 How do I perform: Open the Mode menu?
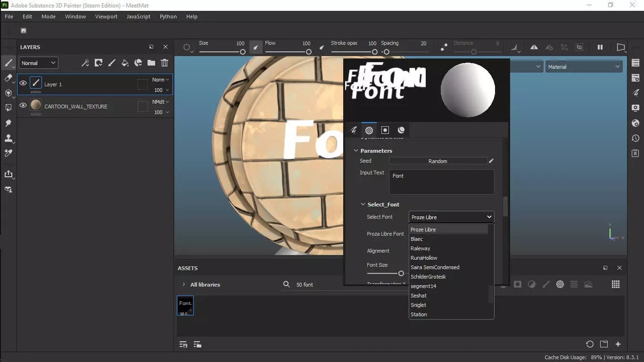[x=49, y=16]
